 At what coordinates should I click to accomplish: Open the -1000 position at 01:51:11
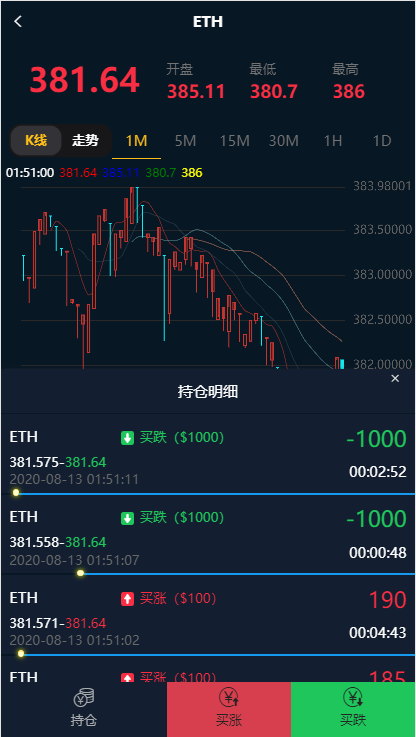(x=208, y=454)
